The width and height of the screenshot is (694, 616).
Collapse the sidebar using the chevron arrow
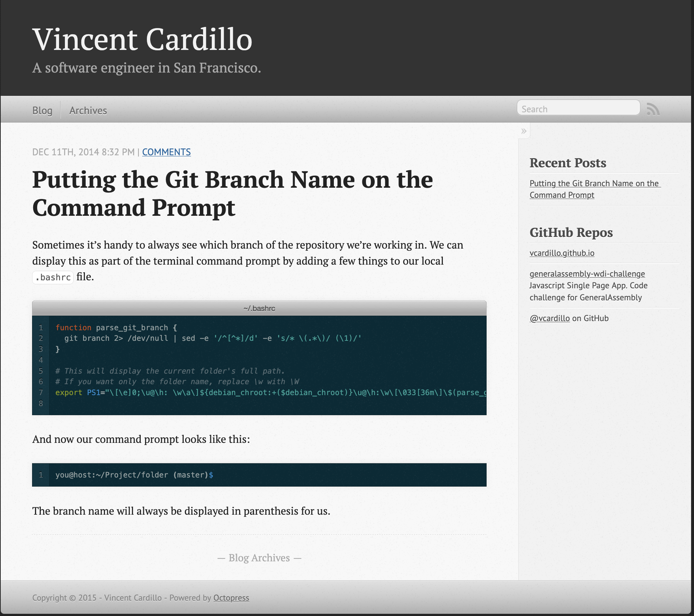(x=524, y=130)
